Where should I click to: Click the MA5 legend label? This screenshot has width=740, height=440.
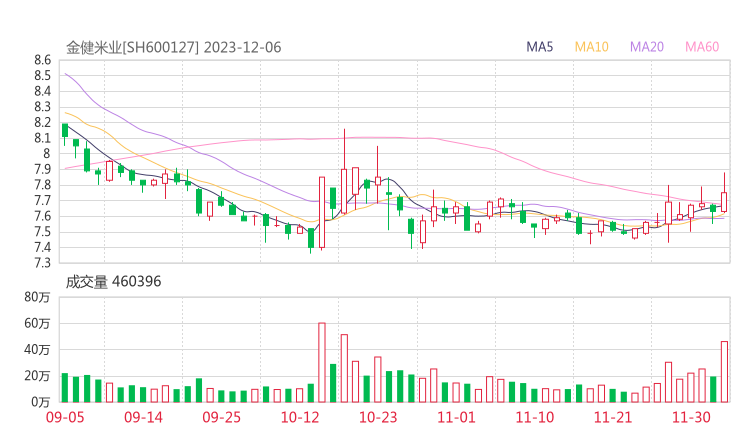pos(539,47)
